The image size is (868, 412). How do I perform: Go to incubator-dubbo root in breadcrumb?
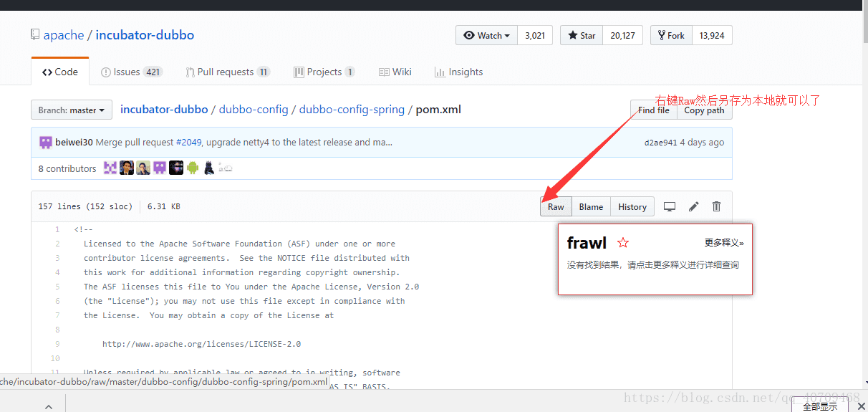point(164,110)
